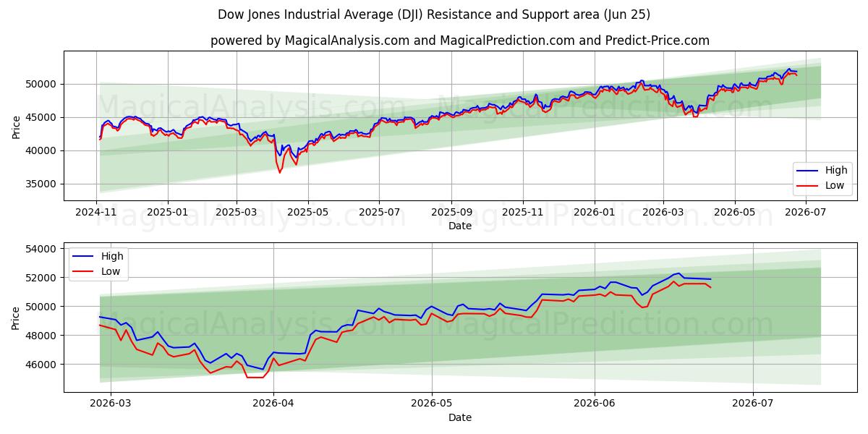Click the '2026-06' date label on lower axis
This screenshot has width=868, height=434.
point(594,404)
